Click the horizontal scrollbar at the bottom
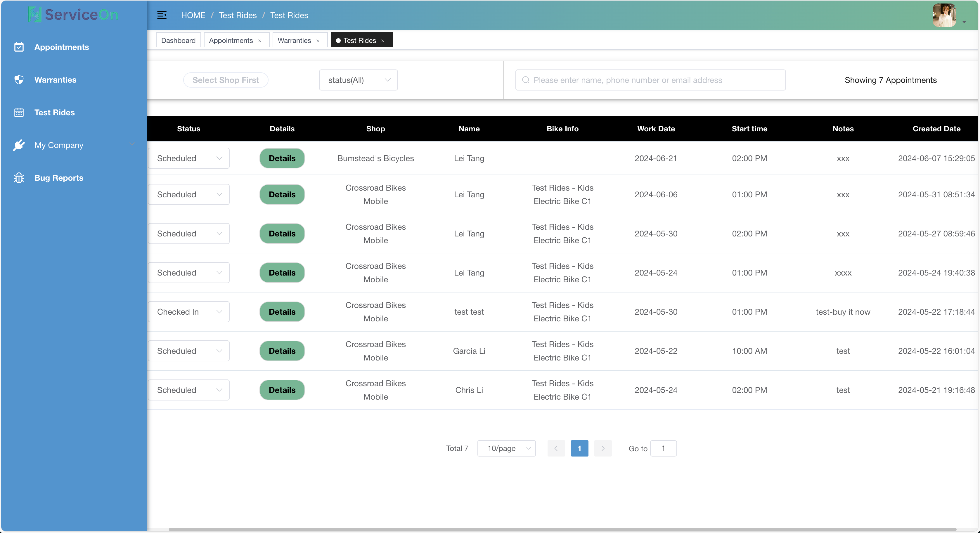 click(x=562, y=529)
